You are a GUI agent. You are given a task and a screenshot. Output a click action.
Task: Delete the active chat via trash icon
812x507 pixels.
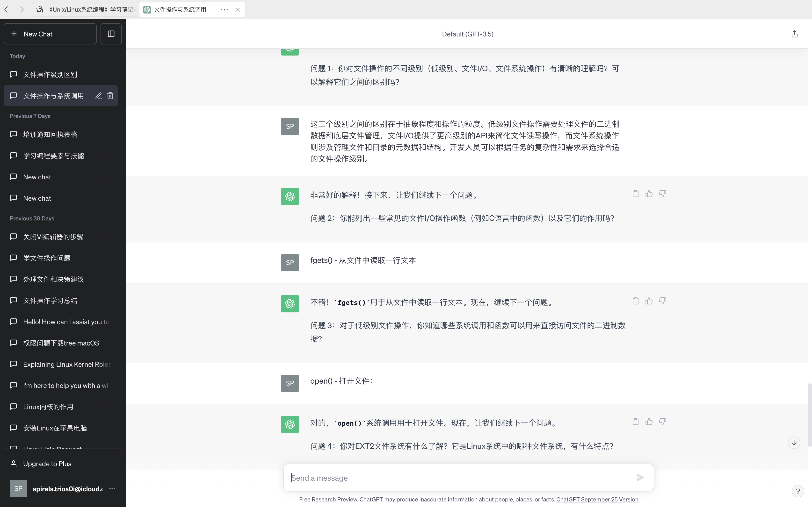(110, 96)
